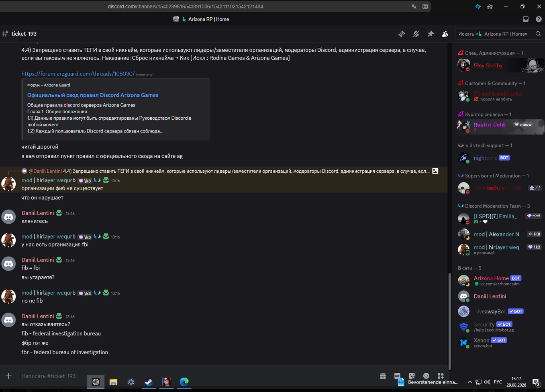This screenshot has width=545, height=392.
Task: Select the discord.com address bar URL
Action: click(x=186, y=6)
